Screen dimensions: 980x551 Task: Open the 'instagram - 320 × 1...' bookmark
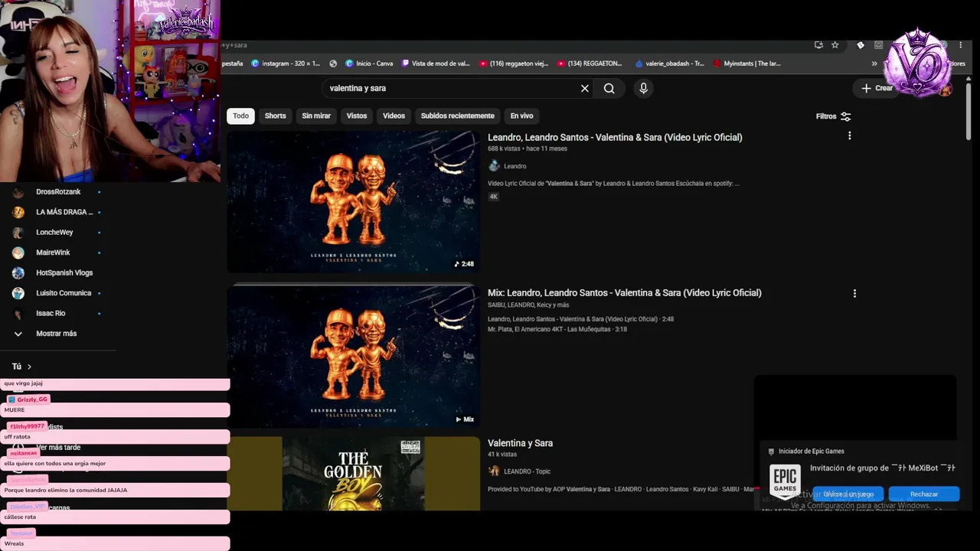pyautogui.click(x=286, y=64)
